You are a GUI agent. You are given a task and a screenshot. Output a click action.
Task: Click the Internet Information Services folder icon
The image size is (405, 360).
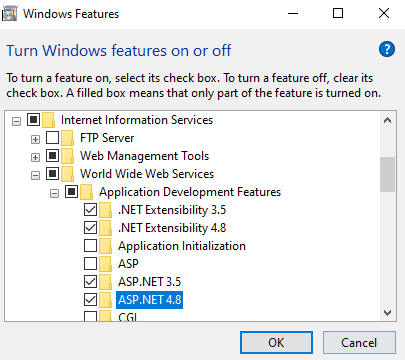point(49,120)
